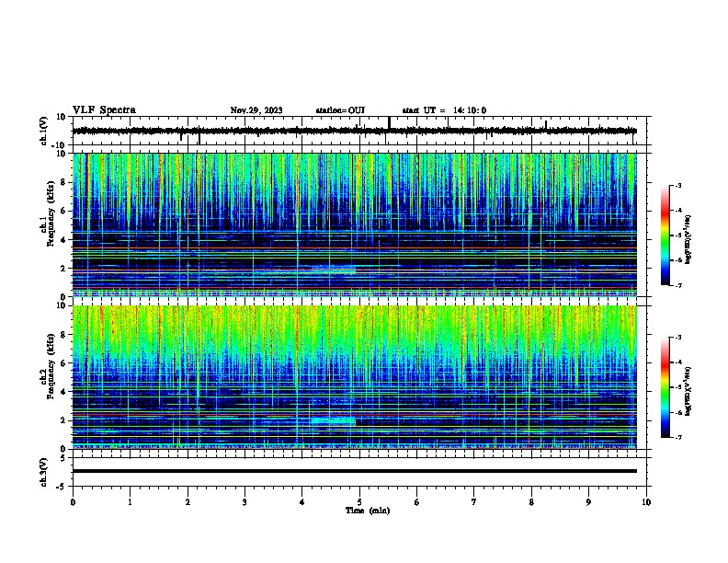Screen dimensions: 728x563
Task: Click the 'station=OUI' header label
Action: pos(340,110)
